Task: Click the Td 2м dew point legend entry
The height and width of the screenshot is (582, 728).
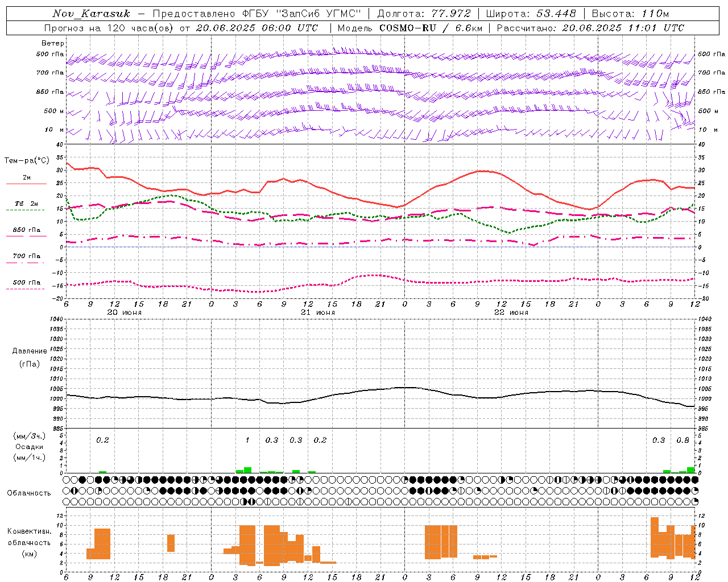Action: click(26, 203)
